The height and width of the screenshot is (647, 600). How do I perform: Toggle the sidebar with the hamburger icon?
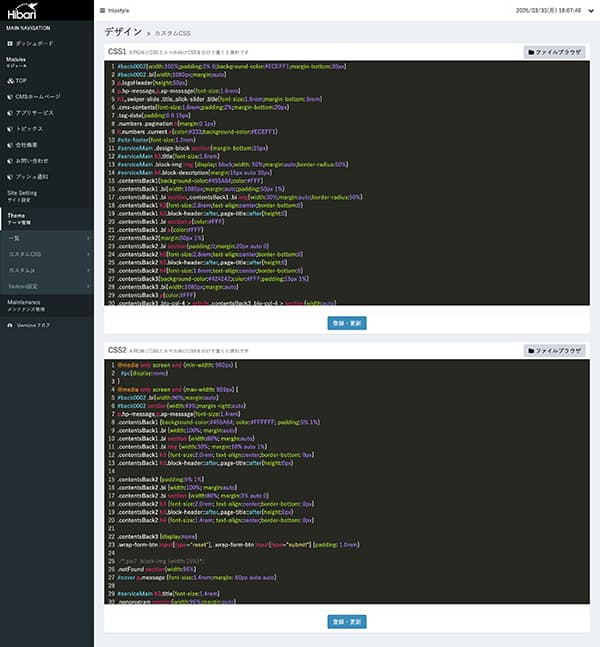tap(102, 10)
